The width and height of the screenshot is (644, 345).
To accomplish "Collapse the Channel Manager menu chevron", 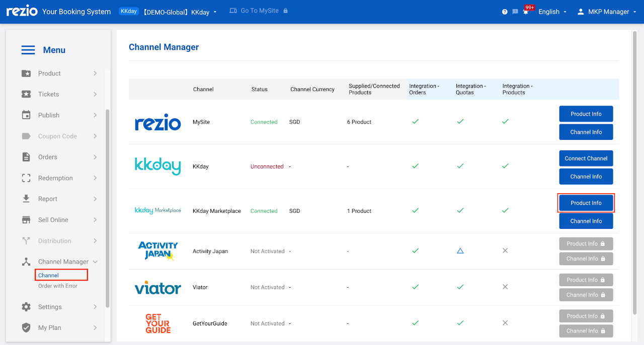I will pyautogui.click(x=95, y=262).
